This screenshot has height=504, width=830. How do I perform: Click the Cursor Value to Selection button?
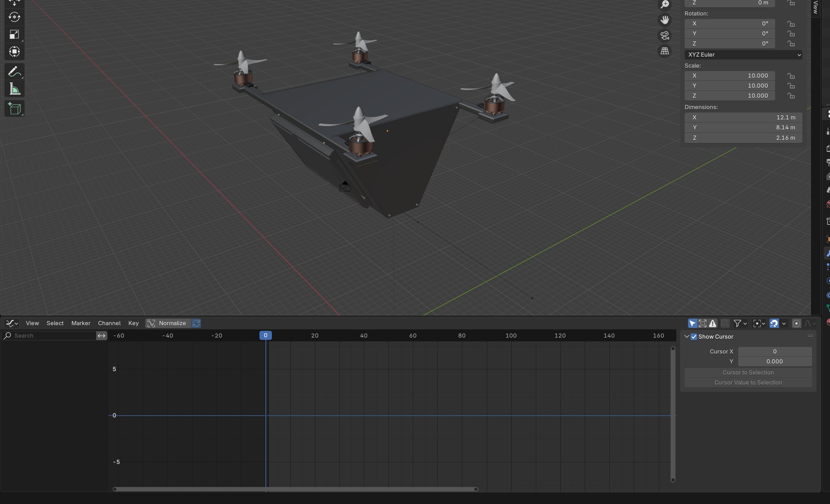point(748,382)
